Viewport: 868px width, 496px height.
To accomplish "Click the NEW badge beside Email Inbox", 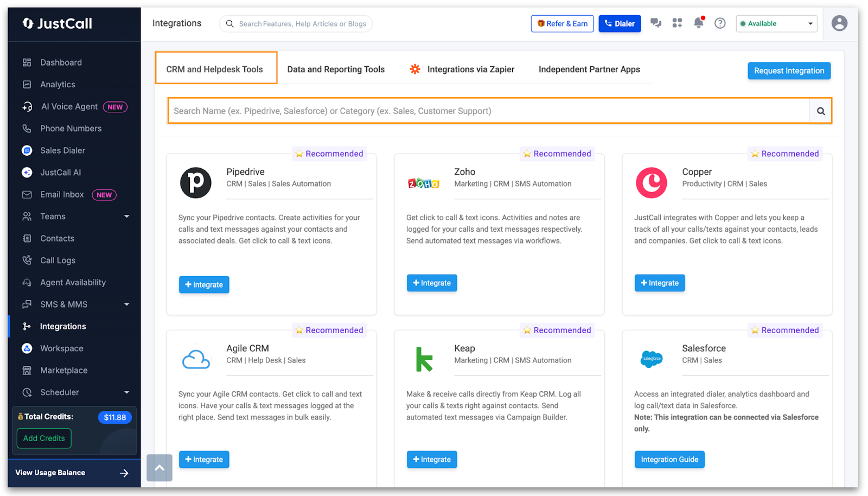I will point(104,195).
